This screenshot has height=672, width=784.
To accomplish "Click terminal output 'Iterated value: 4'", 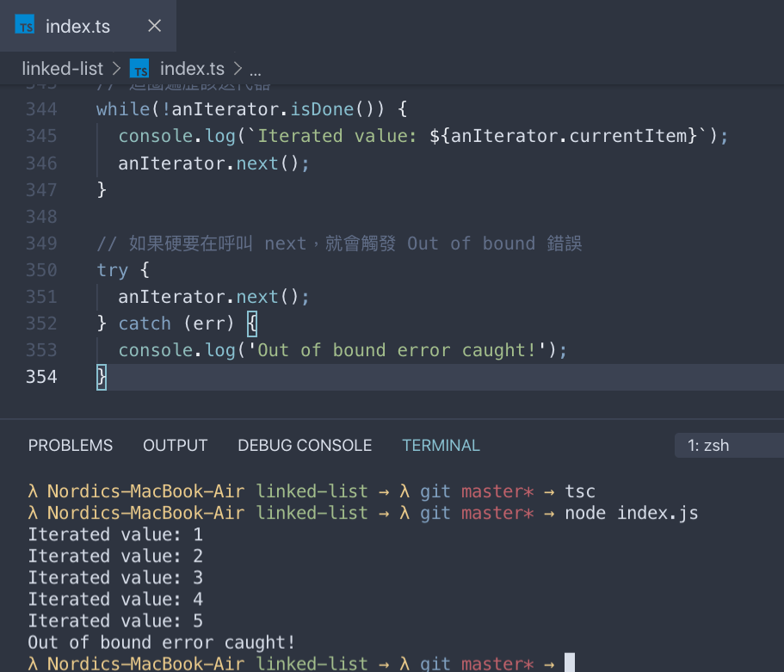I will pyautogui.click(x=115, y=599).
